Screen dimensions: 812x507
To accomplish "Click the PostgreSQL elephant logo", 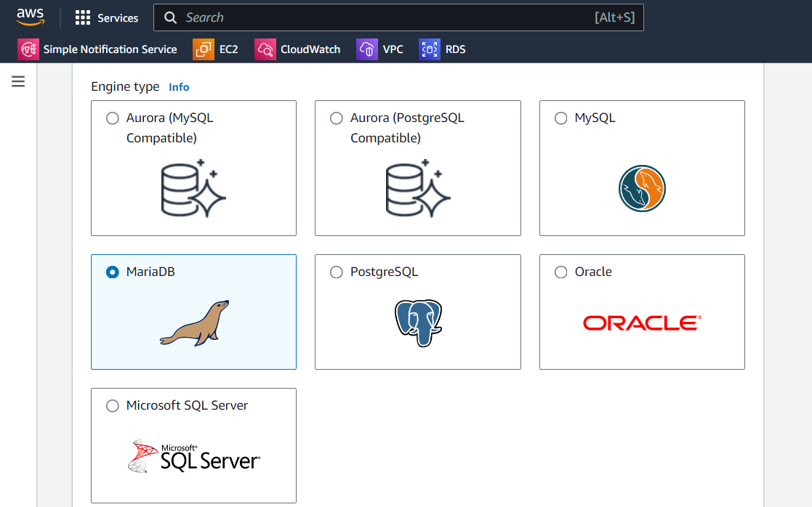I will [x=418, y=323].
